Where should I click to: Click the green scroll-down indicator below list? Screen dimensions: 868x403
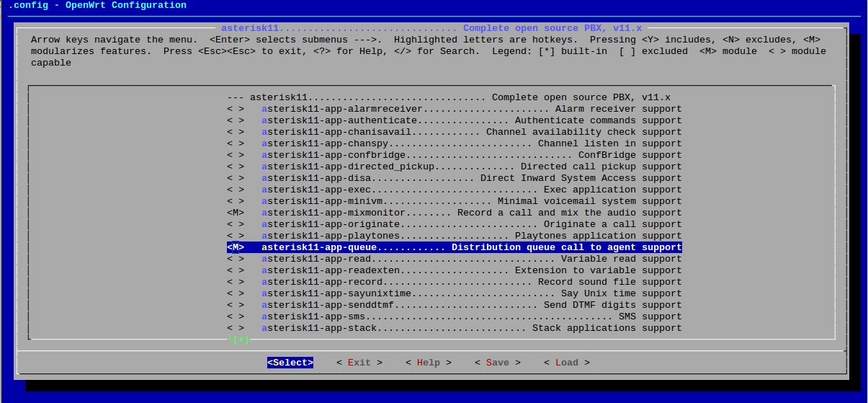tap(238, 338)
